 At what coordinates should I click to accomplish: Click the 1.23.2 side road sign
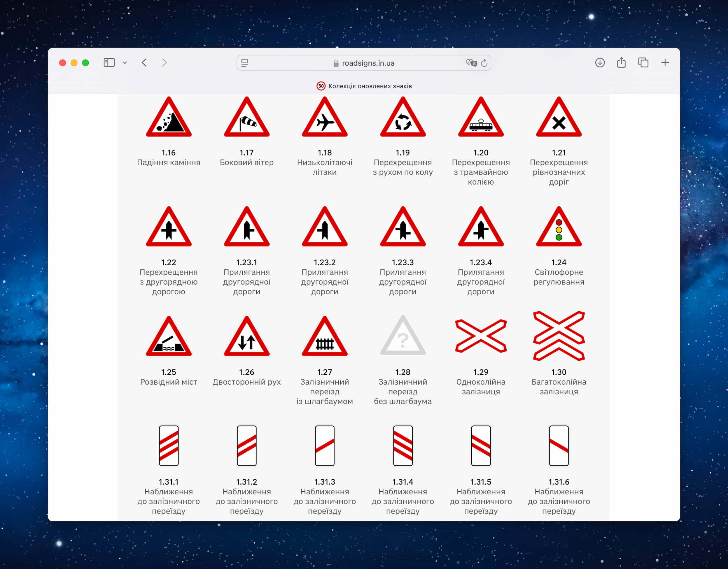pos(325,226)
